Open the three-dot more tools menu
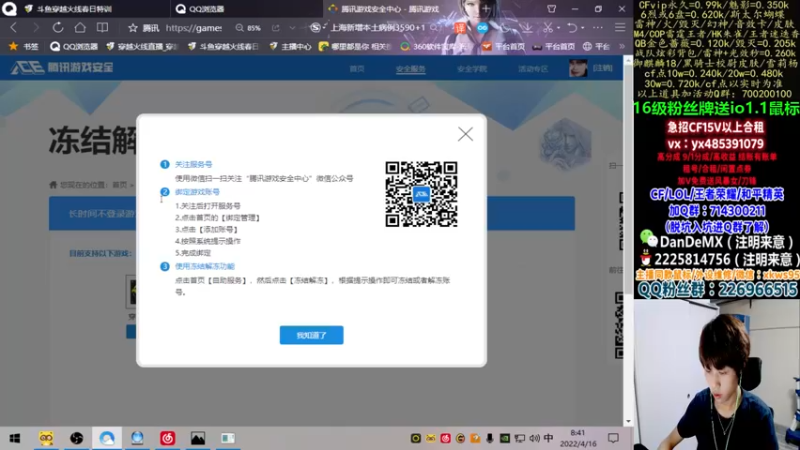The height and width of the screenshot is (450, 800). coord(597,28)
